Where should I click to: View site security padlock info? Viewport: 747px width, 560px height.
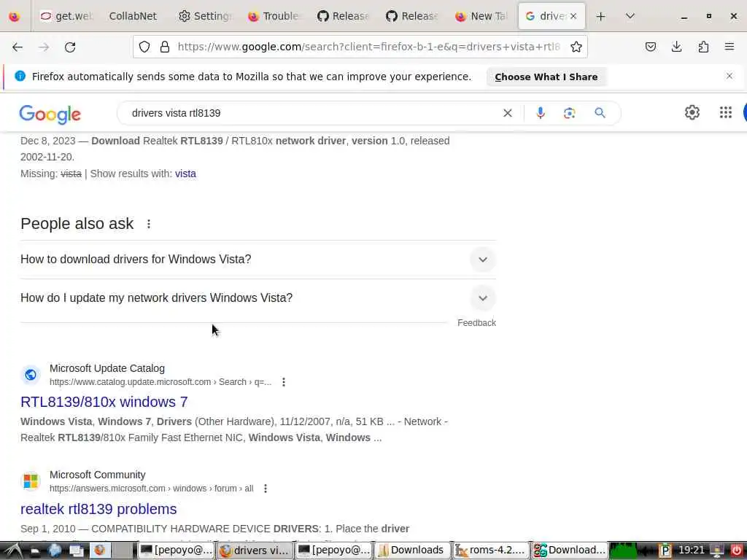point(165,47)
